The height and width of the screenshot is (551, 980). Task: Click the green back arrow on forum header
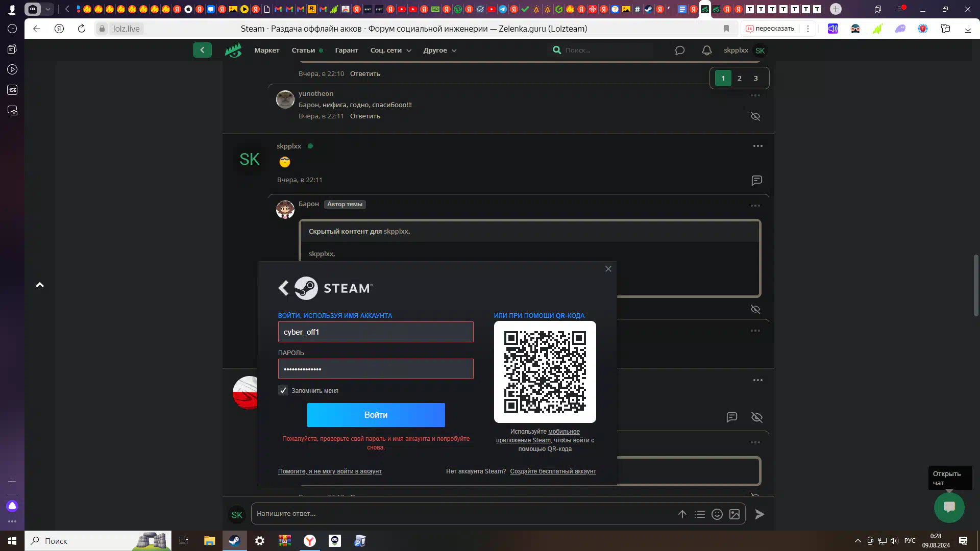click(202, 50)
